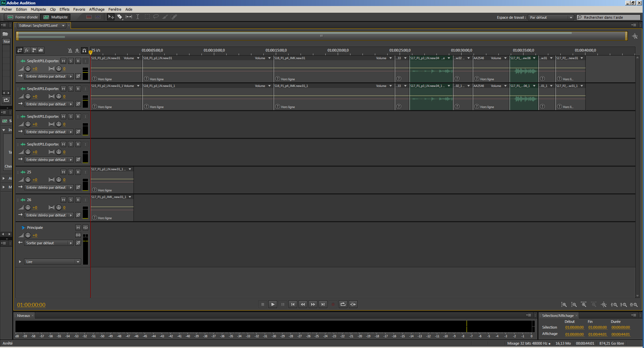
Task: Adjust volume knob of track 25
Action: coord(28,180)
